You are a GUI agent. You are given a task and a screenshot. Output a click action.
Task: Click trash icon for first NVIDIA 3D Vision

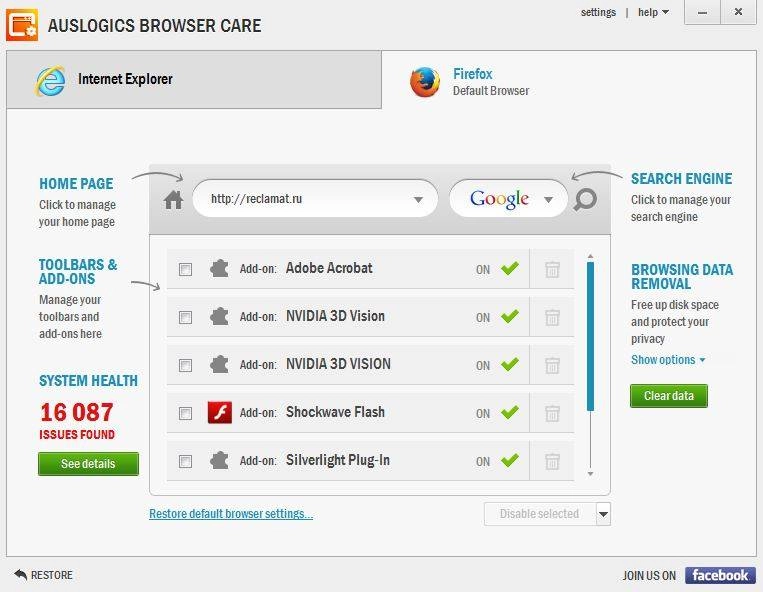pos(552,317)
